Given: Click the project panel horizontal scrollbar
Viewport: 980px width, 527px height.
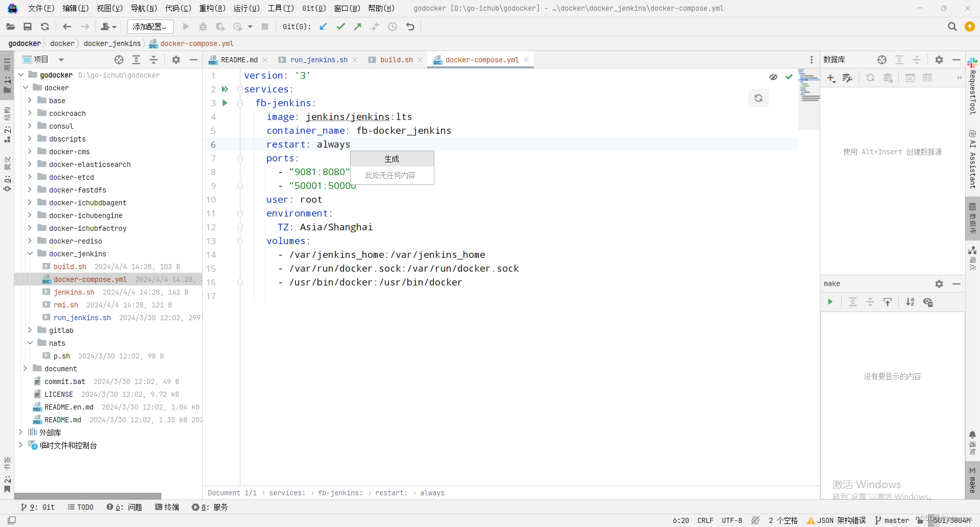Looking at the screenshot, I should point(87,496).
